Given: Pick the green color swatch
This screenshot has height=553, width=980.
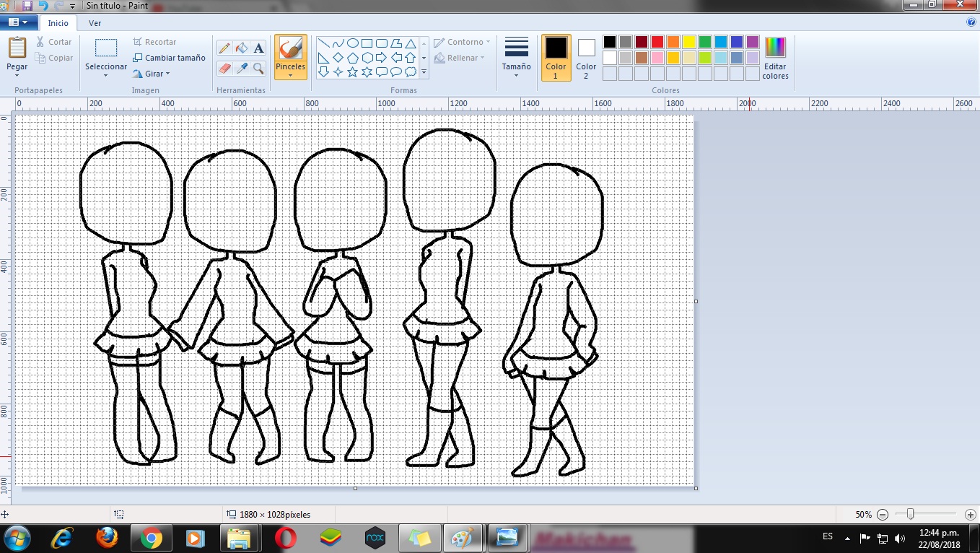Looking at the screenshot, I should pyautogui.click(x=705, y=42).
